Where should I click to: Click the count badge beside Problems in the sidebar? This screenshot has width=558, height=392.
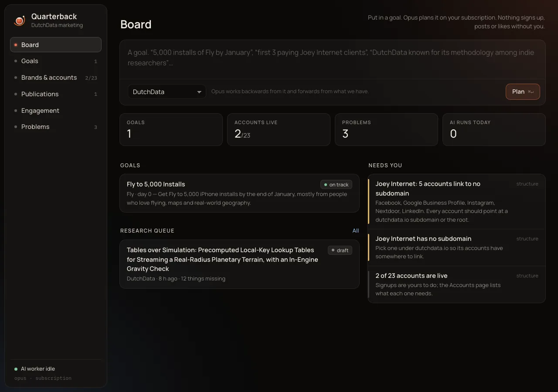click(95, 127)
